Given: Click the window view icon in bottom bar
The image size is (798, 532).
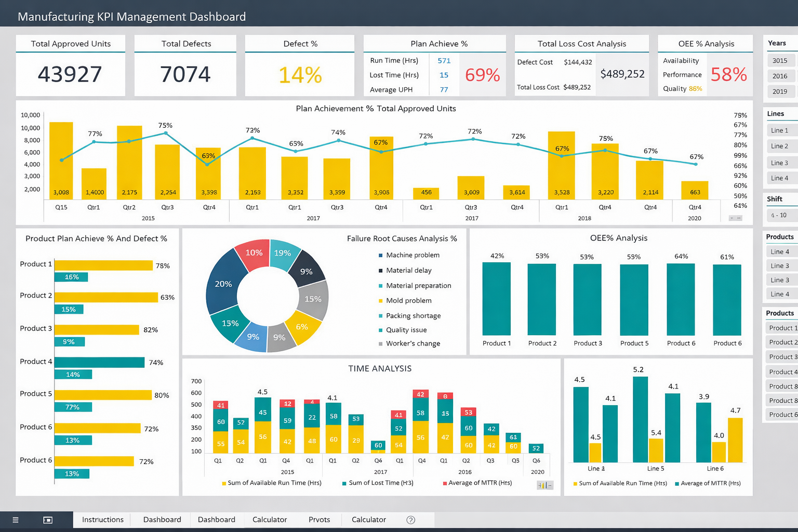Looking at the screenshot, I should click(48, 520).
